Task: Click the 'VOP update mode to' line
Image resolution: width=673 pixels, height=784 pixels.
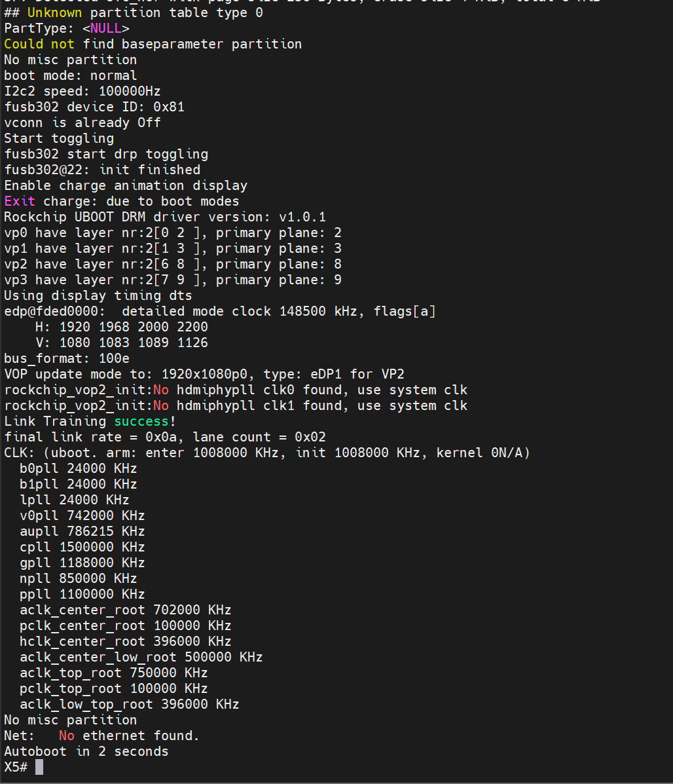Action: point(204,375)
